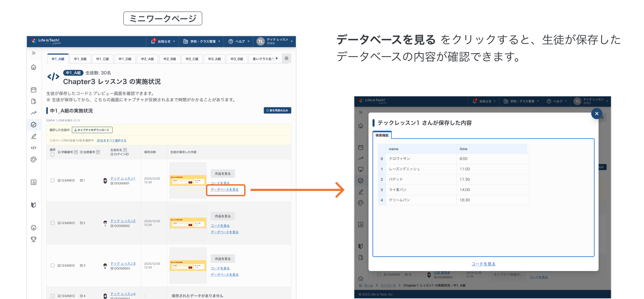This screenshot has width=644, height=299.
Task: Open the お知らせ dropdown arrow in the left screenshot
Action: tap(174, 41)
